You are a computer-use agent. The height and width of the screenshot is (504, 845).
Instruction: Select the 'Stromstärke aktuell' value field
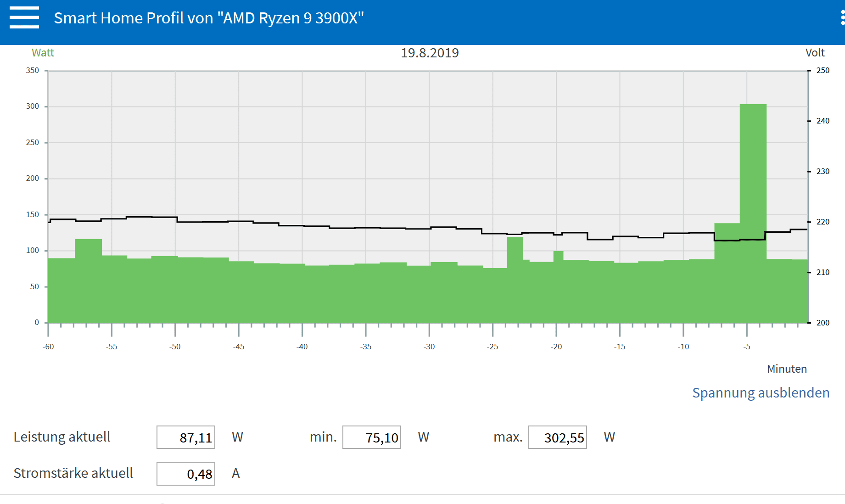186,474
